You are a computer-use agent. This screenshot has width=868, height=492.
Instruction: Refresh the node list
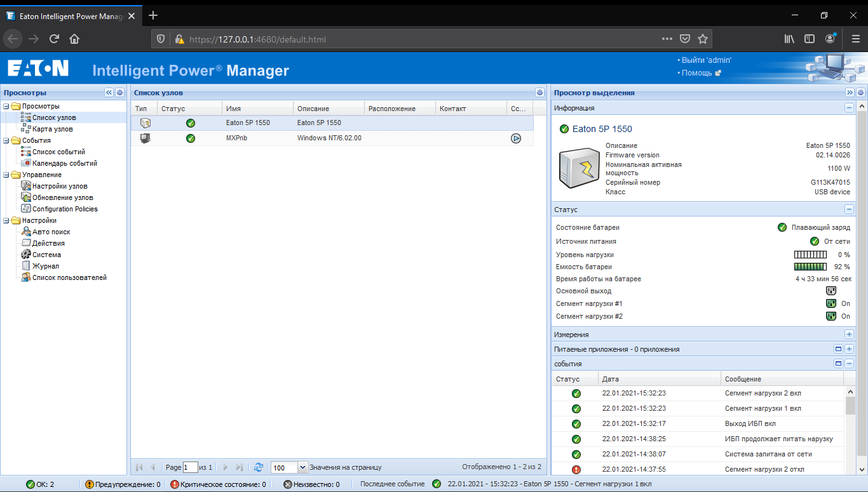259,467
